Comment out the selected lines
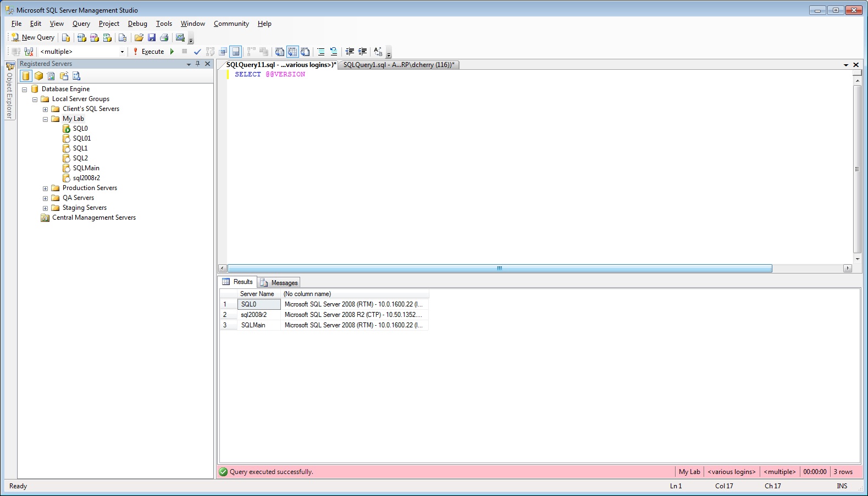Viewport: 868px width, 496px height. click(321, 52)
